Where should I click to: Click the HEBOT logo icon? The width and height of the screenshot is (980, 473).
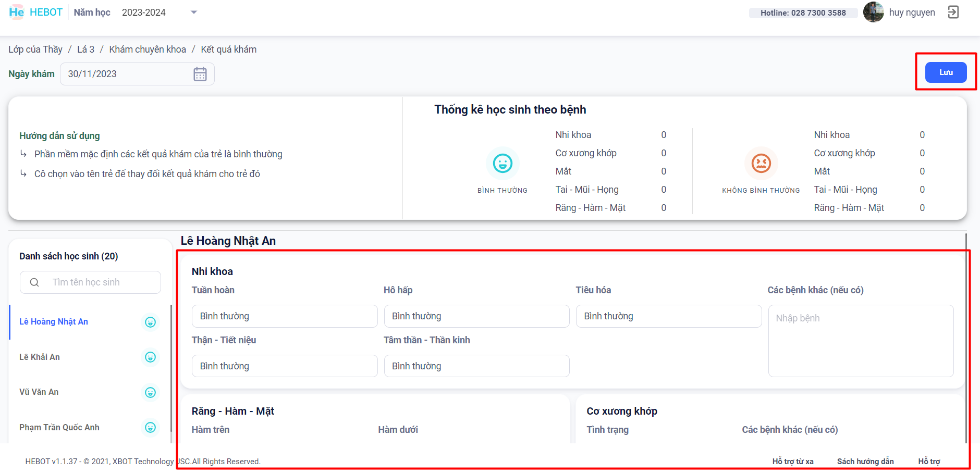pos(16,12)
